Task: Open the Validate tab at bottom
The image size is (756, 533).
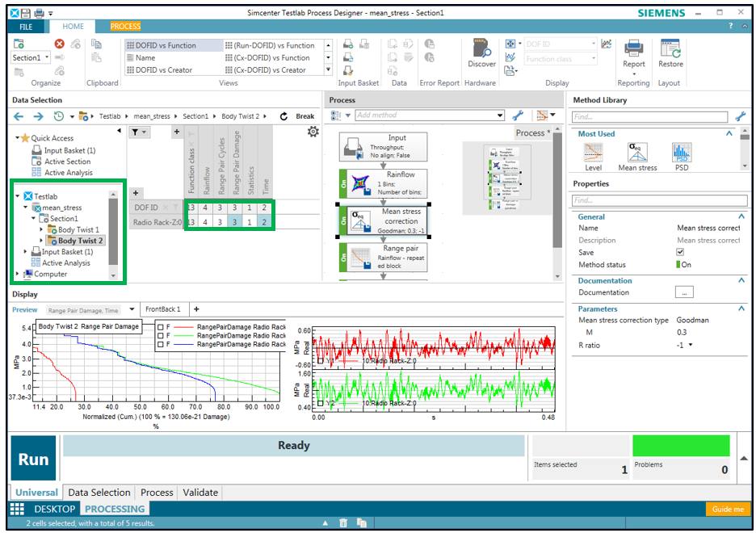Action: point(200,492)
